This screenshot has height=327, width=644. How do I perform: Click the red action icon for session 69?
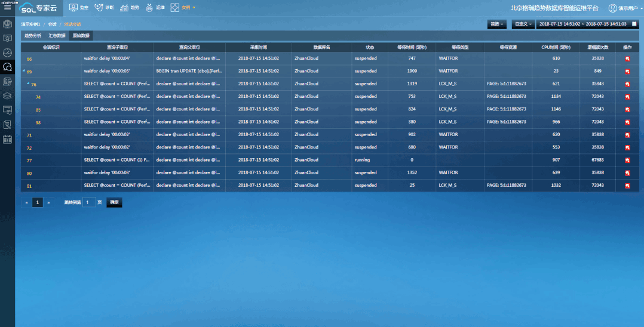[627, 72]
